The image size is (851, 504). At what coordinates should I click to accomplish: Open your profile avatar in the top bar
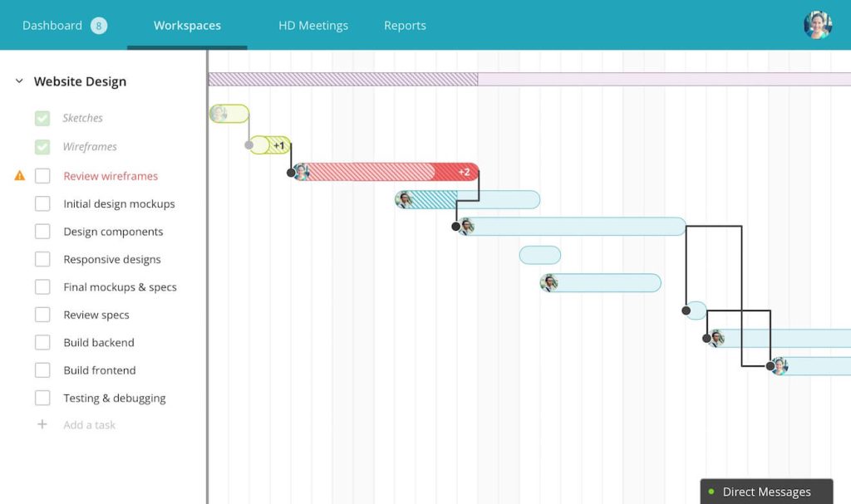click(x=817, y=25)
